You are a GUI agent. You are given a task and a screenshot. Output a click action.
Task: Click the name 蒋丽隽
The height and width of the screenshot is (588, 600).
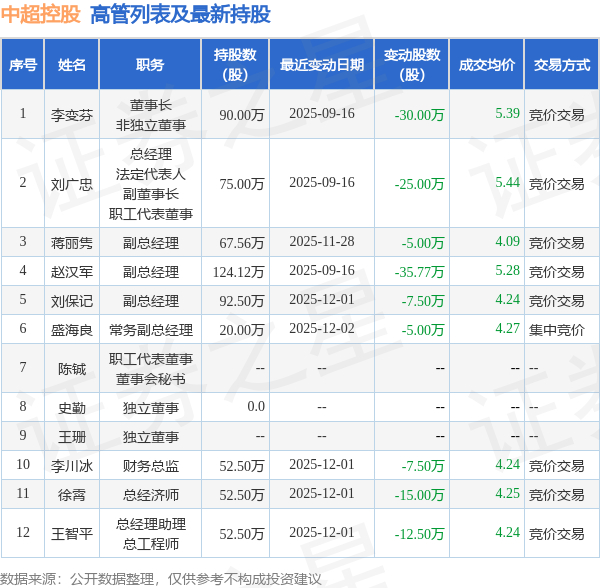[x=72, y=243]
